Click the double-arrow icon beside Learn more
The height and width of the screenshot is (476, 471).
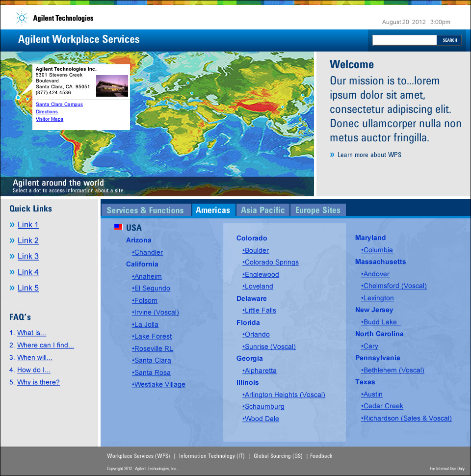332,155
